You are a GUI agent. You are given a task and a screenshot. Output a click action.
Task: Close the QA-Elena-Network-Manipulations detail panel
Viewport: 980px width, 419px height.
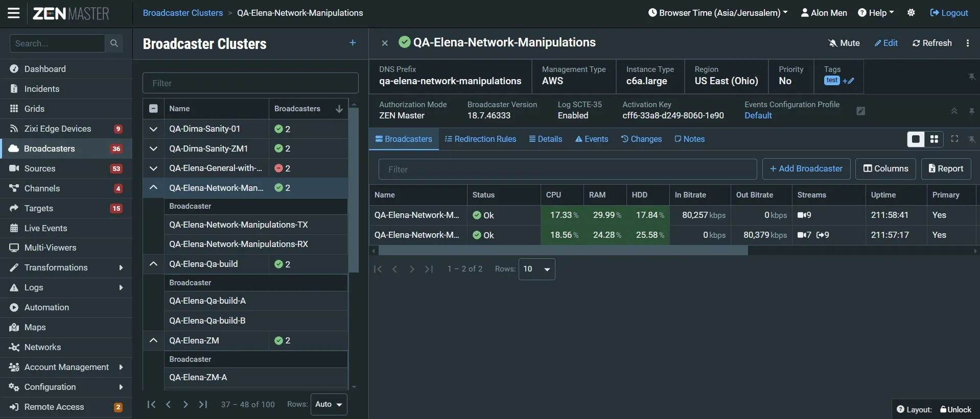(385, 43)
